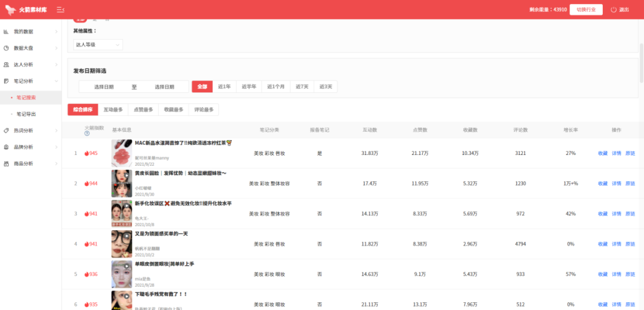Screen dimensions: 644x310
Task: Open the 商品分析 gift icon menu
Action: pyautogui.click(x=6, y=163)
